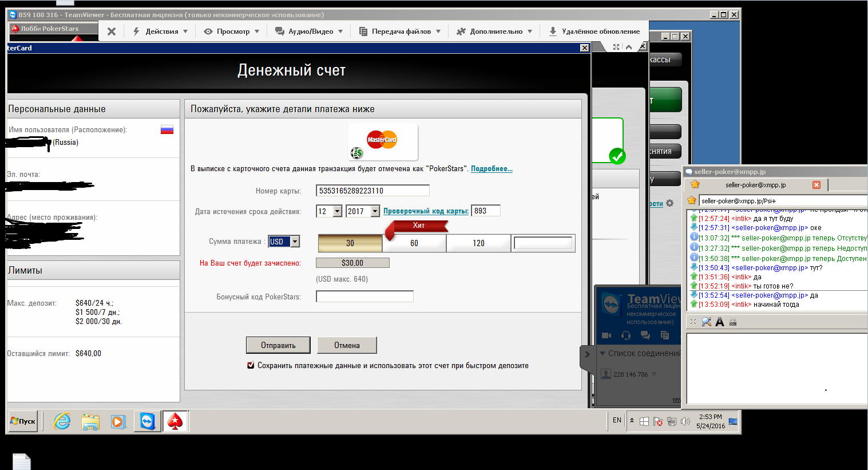The height and width of the screenshot is (470, 868).
Task: Click the 'Отправить' button
Action: [x=278, y=345]
